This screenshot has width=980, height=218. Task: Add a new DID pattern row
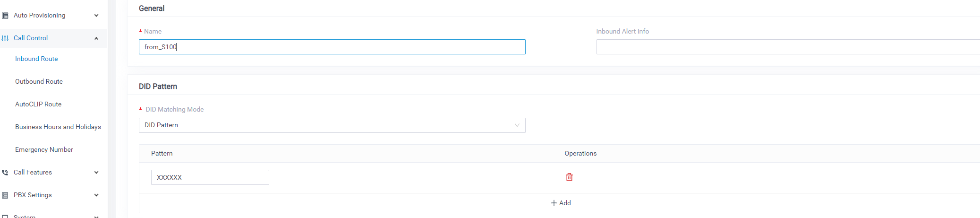[x=561, y=203]
